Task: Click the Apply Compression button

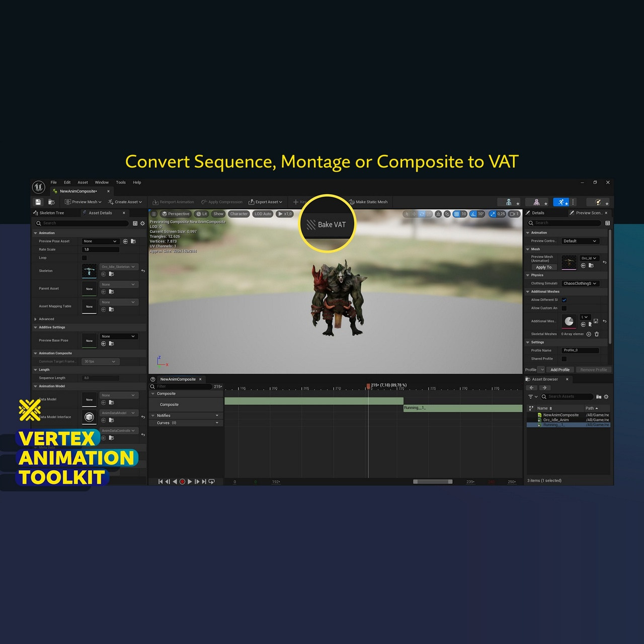Action: [222, 202]
